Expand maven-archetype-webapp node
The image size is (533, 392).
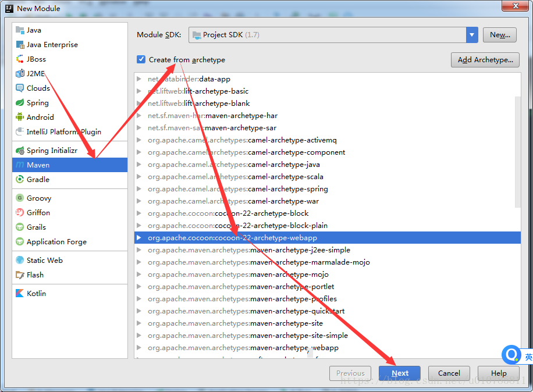pos(139,347)
